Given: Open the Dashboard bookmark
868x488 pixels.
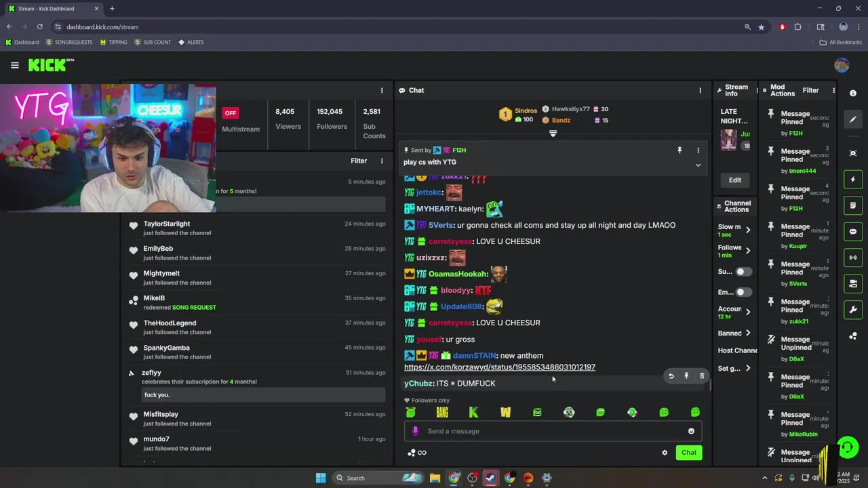Looking at the screenshot, I should click(x=22, y=42).
